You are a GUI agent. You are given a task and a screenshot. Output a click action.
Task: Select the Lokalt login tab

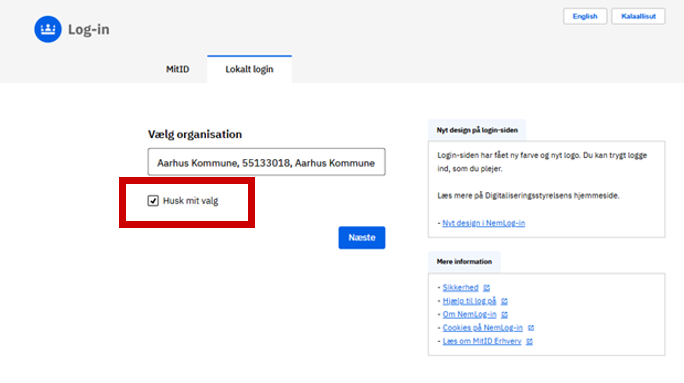click(249, 69)
